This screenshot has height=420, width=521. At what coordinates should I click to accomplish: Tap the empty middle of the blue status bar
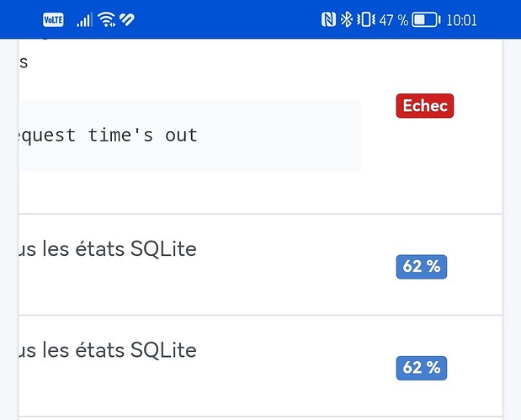[227, 19]
